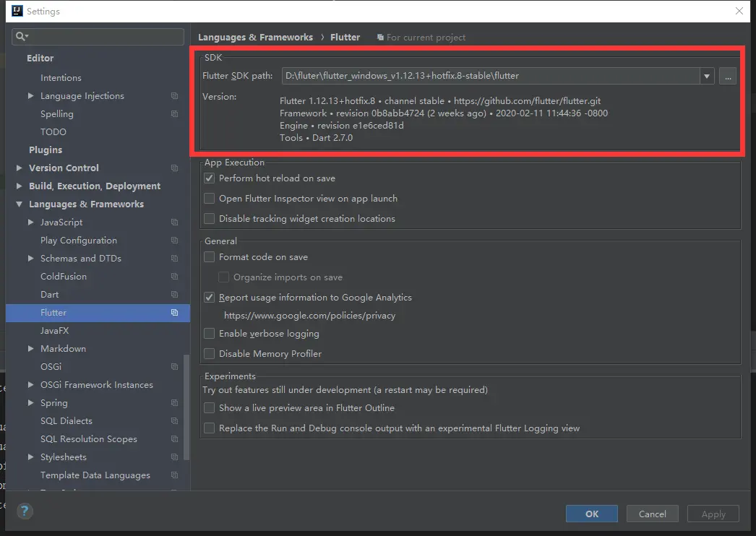Click project-level icon beside Schemas and DTDs
Viewport: 756px width, 536px height.
point(174,259)
